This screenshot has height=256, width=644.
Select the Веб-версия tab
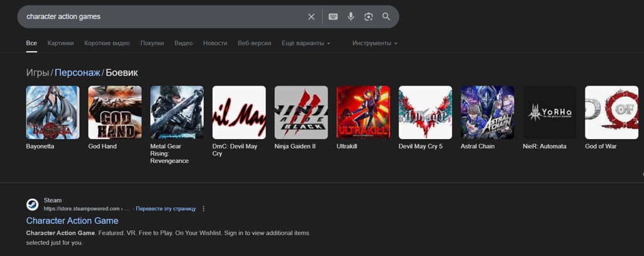click(x=254, y=43)
